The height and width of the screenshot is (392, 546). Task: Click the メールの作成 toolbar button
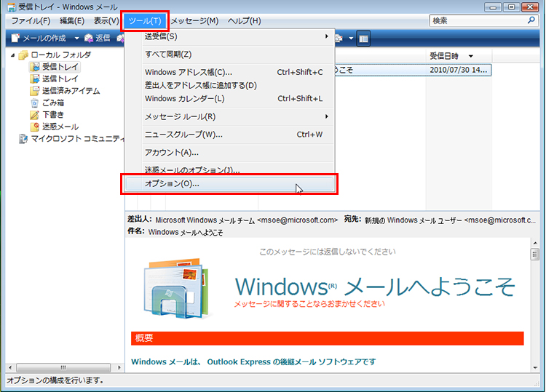39,38
